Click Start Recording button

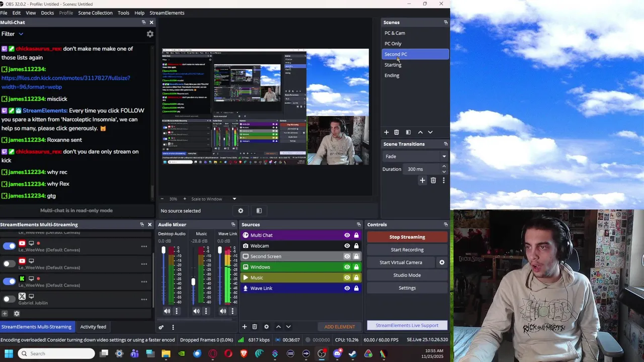pos(407,250)
